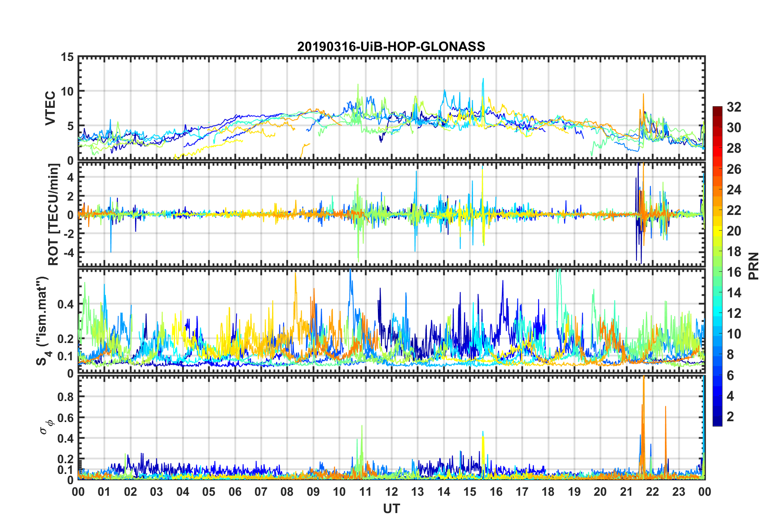Click ROT y-axis tick 4
Viewport: 783px width, 532px height.
(x=70, y=177)
